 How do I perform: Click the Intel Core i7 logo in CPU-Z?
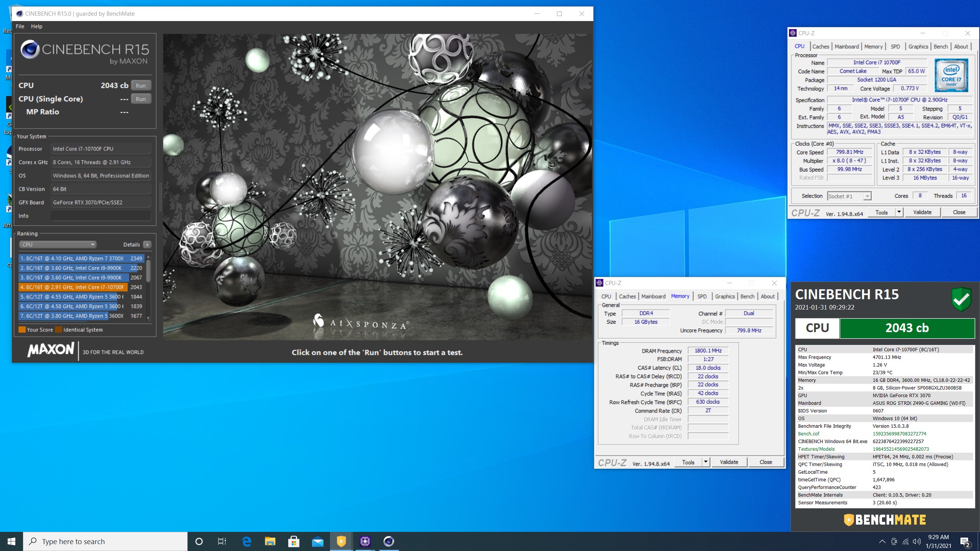point(951,75)
